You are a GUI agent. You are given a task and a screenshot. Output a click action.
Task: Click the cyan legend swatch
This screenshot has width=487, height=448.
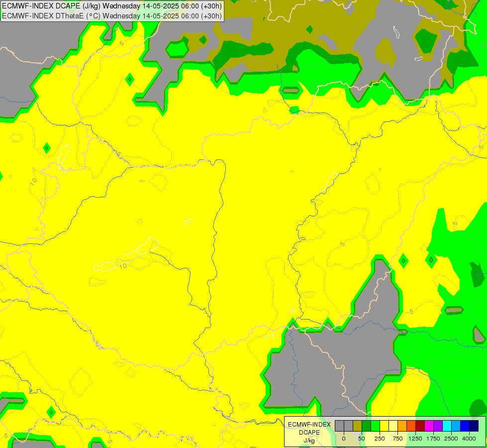click(447, 426)
